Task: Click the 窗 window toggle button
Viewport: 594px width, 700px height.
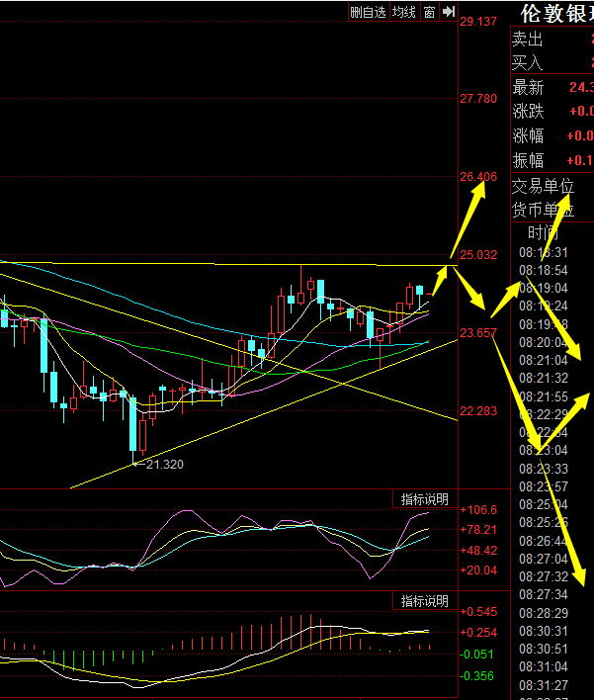Action: pos(429,12)
